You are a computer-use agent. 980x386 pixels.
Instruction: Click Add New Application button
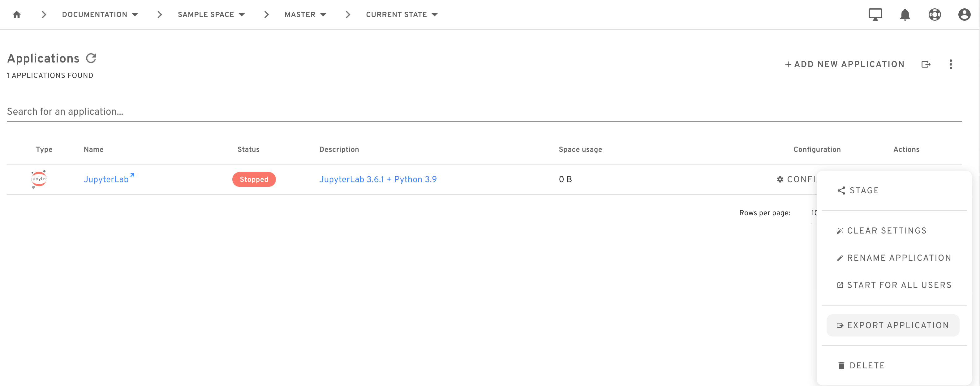845,64
